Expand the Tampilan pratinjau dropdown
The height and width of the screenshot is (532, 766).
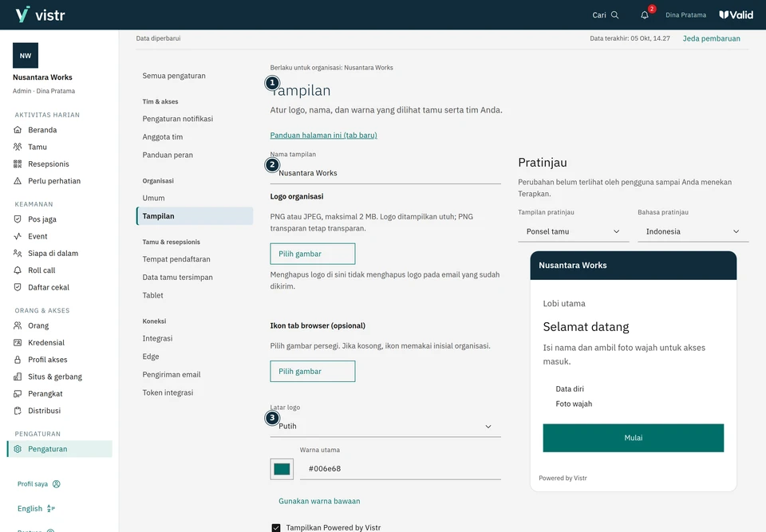(574, 231)
